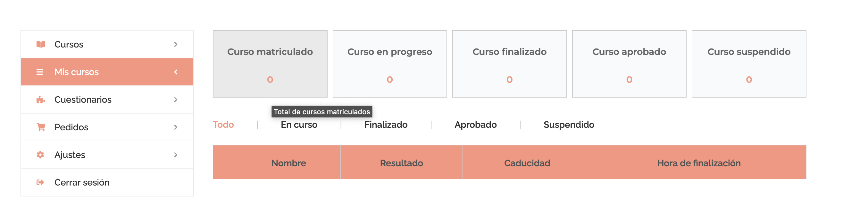Screen dimensions: 868x217
Task: Expand the Pedidos chevron arrow
Action: pos(176,127)
